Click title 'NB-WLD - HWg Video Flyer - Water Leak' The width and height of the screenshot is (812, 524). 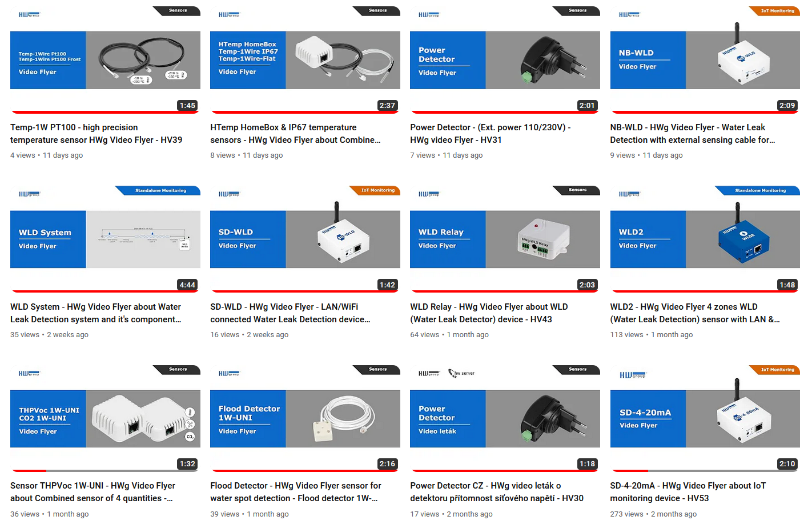pos(692,134)
